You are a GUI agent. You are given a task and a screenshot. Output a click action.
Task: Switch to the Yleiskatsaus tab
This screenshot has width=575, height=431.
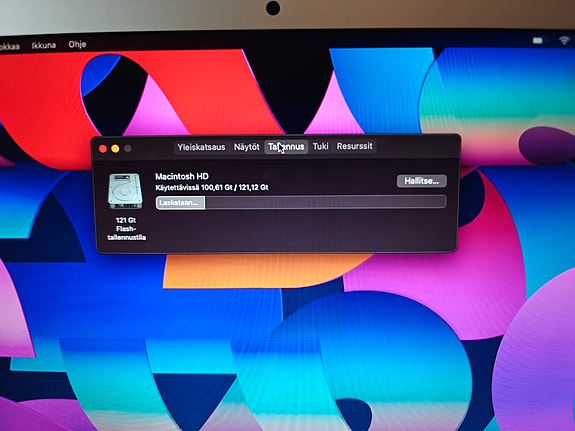[x=201, y=147]
